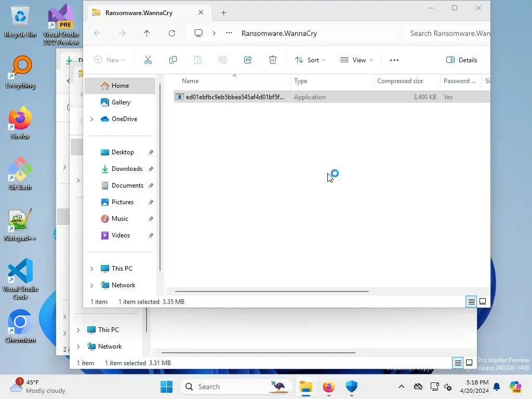Screen dimensions: 532x399
Task: Select the Chromium desktop shortcut
Action: (20, 326)
